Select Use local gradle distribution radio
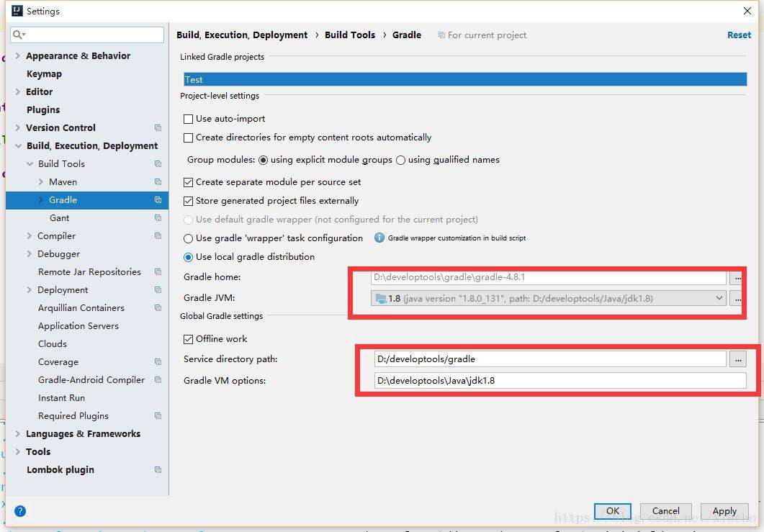The image size is (764, 532). coord(188,257)
